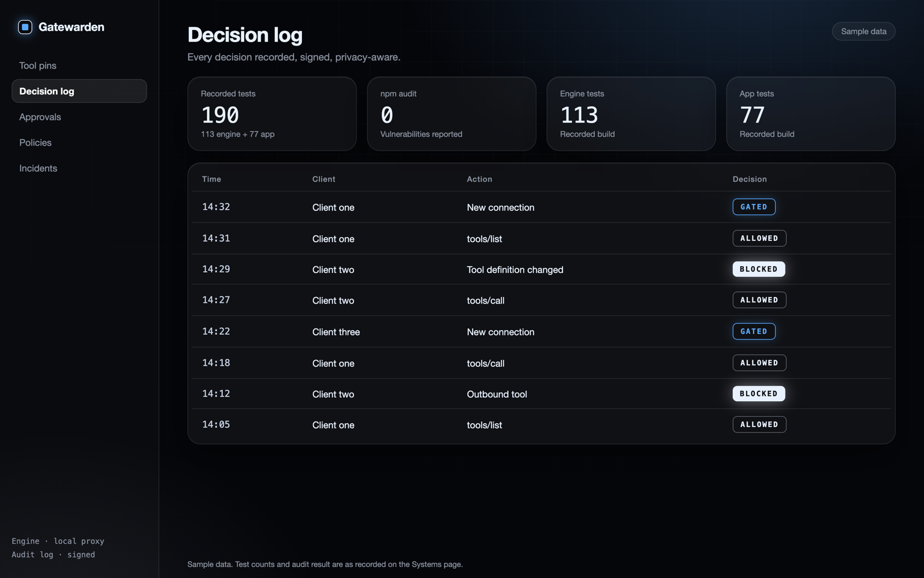The image size is (924, 578).
Task: Click 'tools/list' in the 14:05 row
Action: point(485,425)
